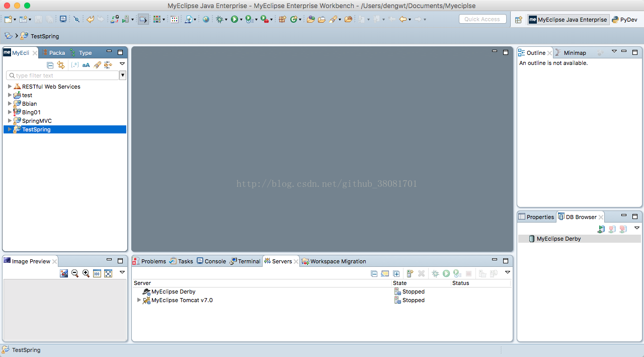Open the Workspace Migration tab

coord(334,261)
